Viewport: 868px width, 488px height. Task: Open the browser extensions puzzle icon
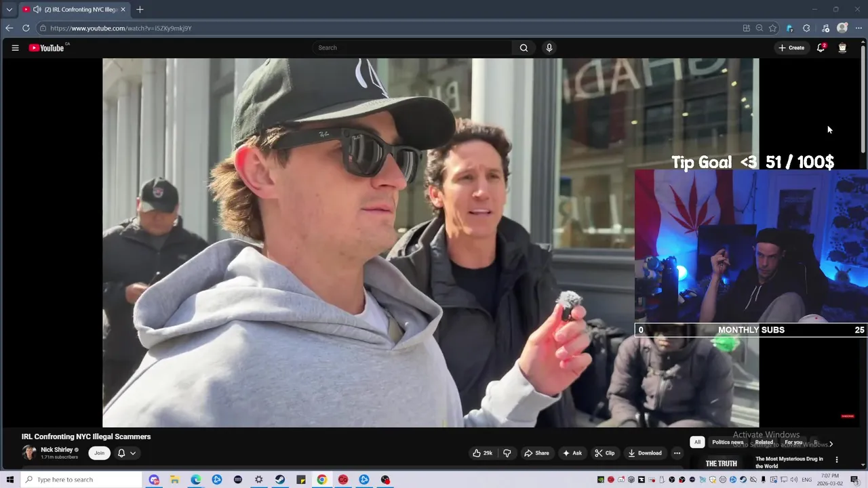point(806,28)
